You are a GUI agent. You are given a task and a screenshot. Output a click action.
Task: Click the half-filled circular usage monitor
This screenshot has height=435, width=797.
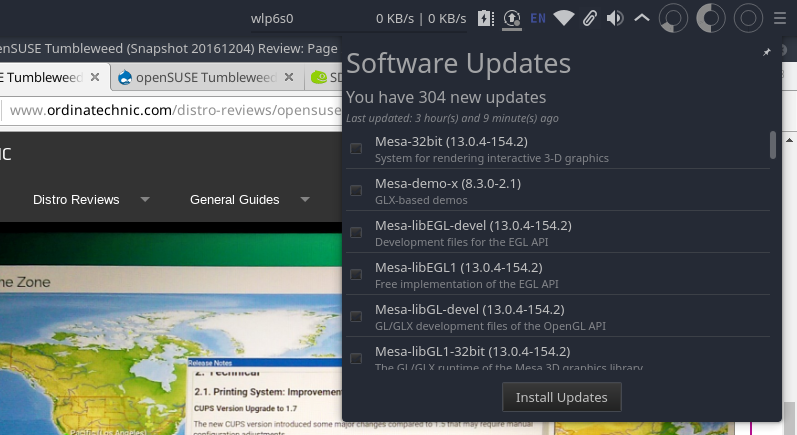(x=711, y=18)
